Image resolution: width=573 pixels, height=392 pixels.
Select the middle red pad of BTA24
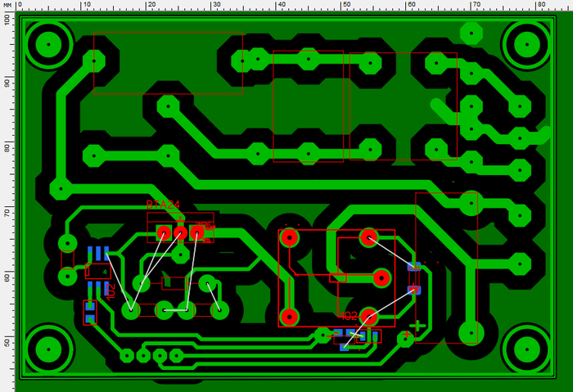180,232
